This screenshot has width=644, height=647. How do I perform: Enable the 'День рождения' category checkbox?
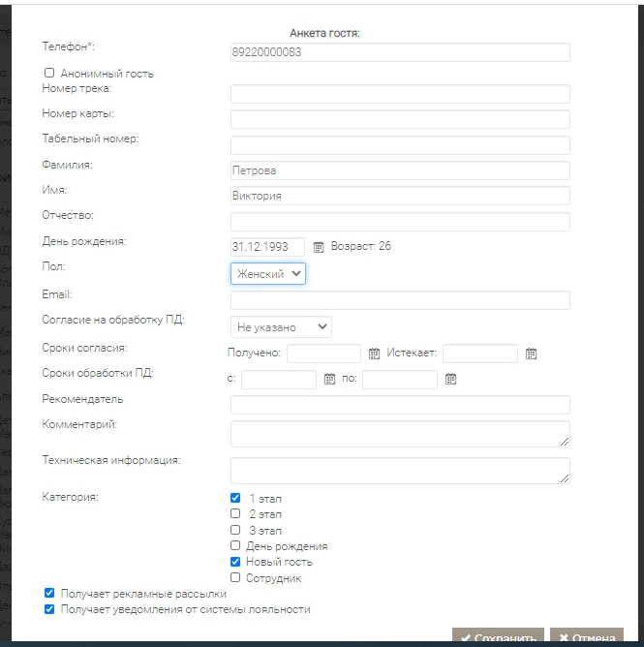pyautogui.click(x=235, y=545)
